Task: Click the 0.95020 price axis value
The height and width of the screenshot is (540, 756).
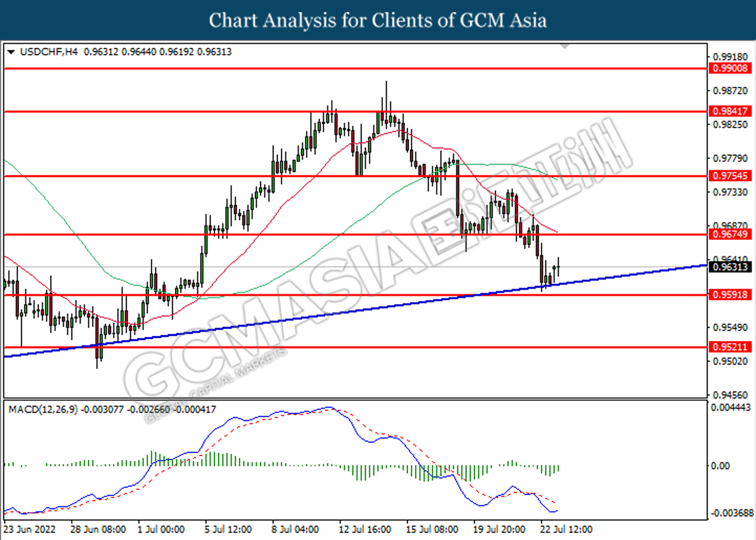Action: click(730, 361)
